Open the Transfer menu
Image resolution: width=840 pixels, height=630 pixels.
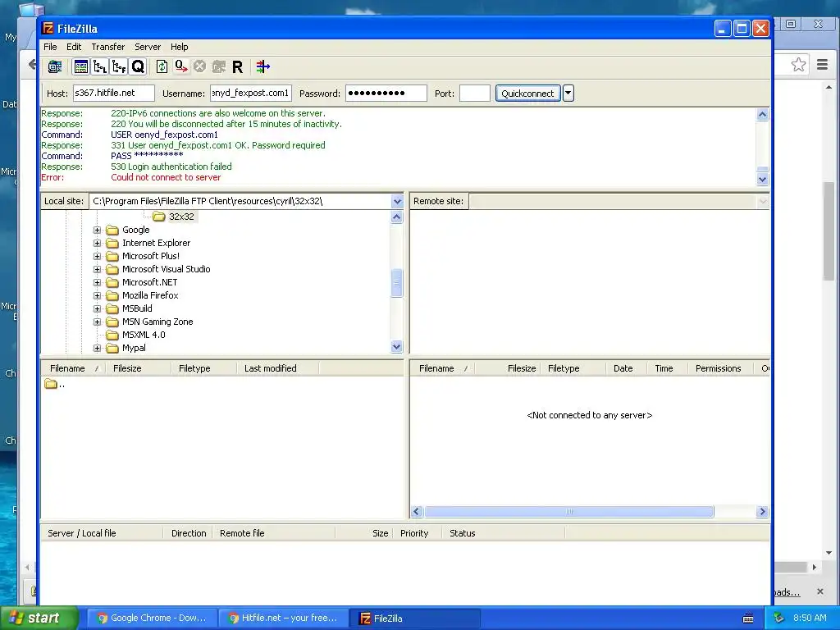[x=107, y=47]
